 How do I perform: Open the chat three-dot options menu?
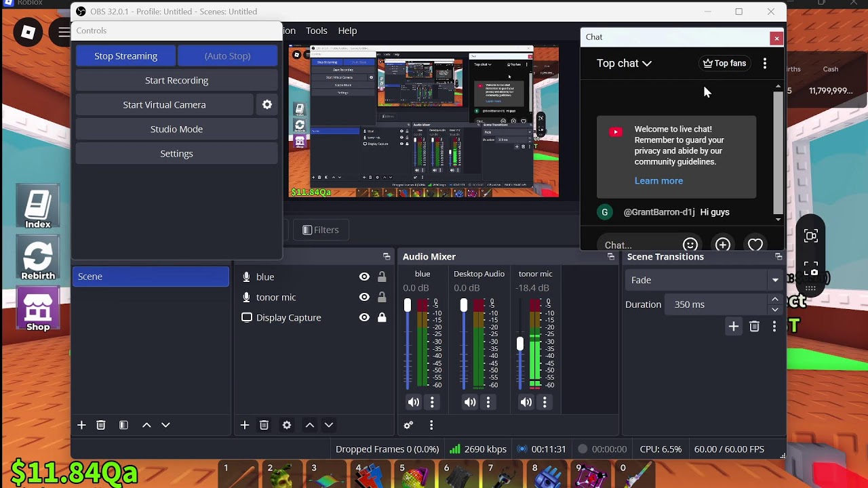tap(765, 63)
